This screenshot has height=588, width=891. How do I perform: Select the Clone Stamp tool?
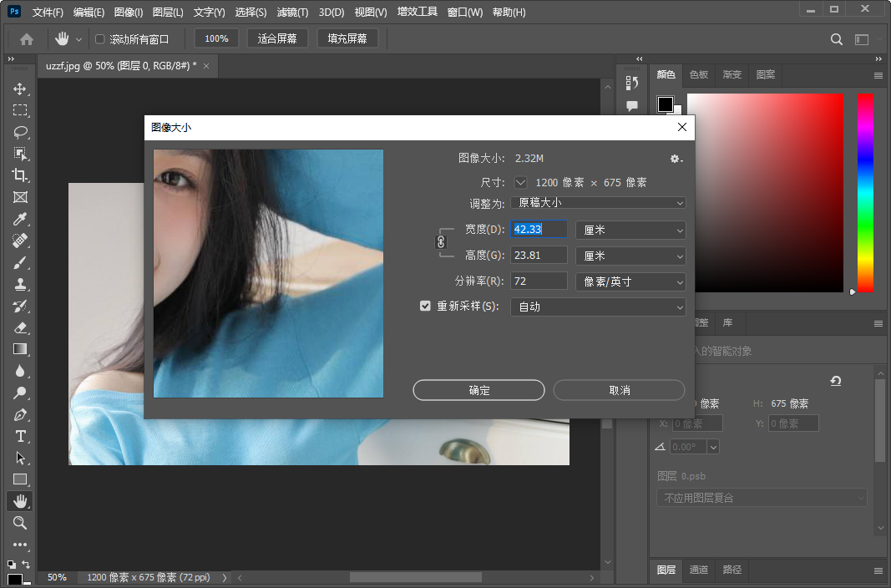(20, 284)
